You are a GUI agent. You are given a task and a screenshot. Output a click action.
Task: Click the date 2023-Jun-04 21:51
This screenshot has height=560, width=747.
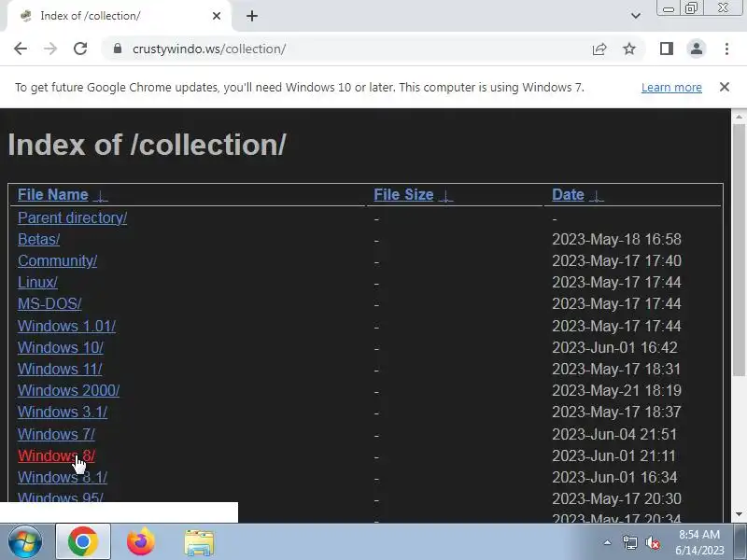pos(614,434)
